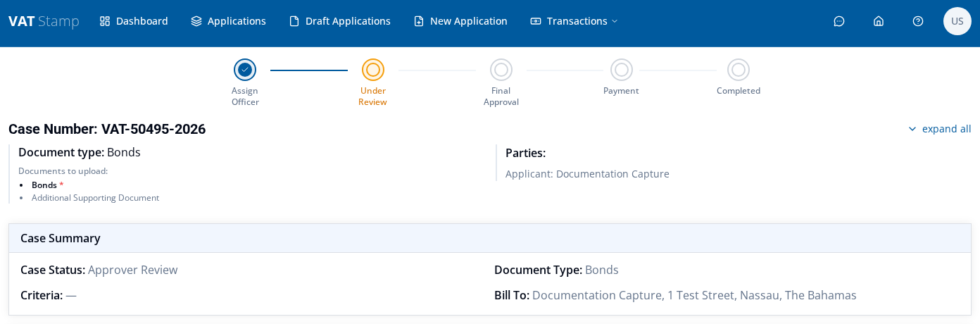The height and width of the screenshot is (324, 980).
Task: Click the Transactions banknote icon
Action: [536, 21]
